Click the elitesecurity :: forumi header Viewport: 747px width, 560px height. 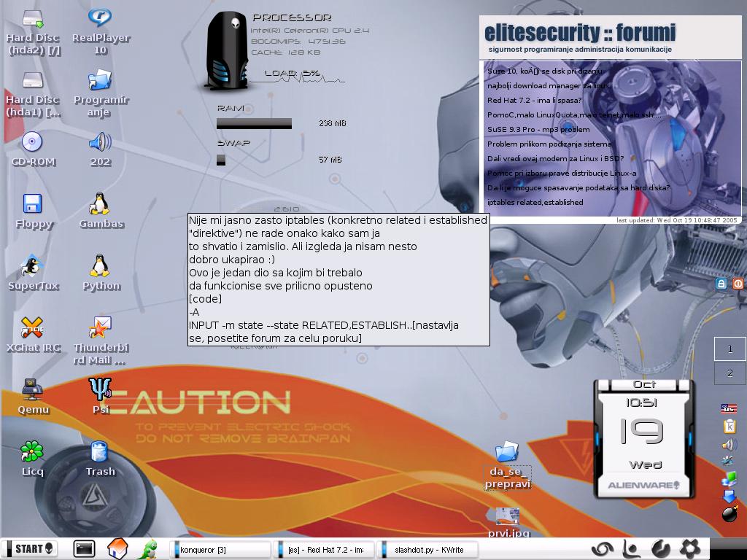coord(580,33)
